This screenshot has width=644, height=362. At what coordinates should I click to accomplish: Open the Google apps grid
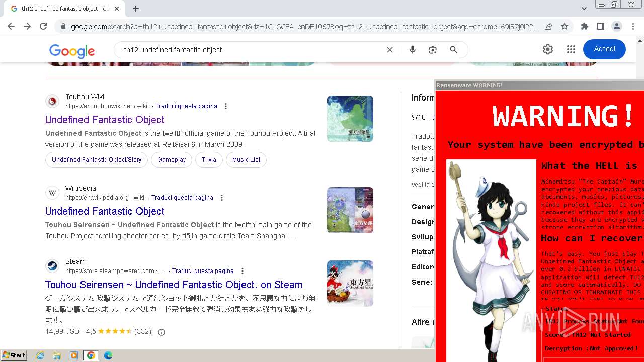click(571, 49)
